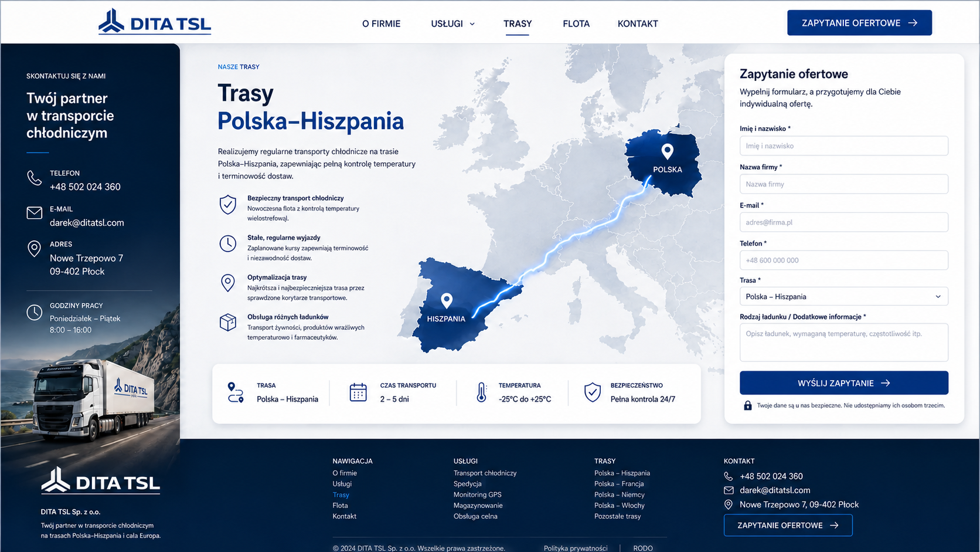Open footer link O firmie
Screen dimensions: 980x552
coord(345,473)
